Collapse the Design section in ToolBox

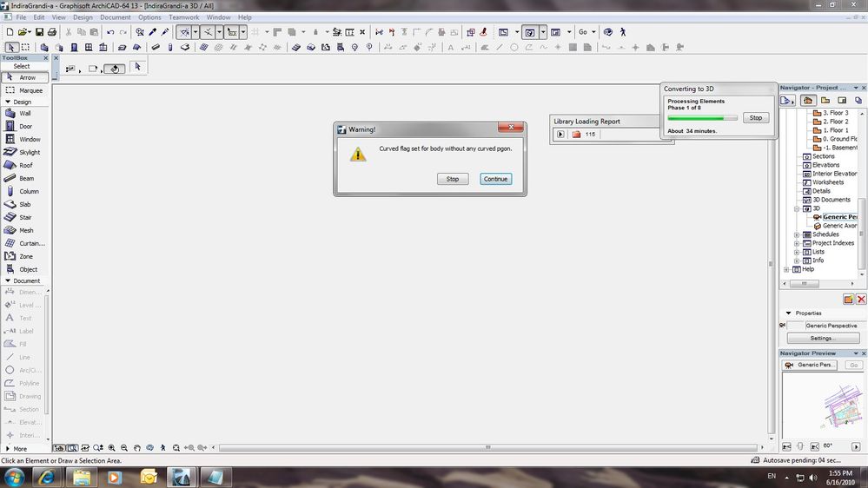click(8, 102)
